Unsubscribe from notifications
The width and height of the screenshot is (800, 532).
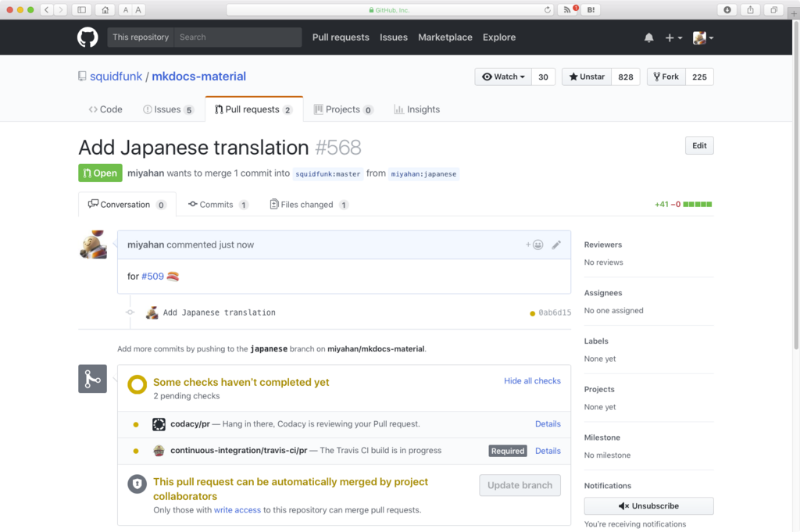click(648, 506)
